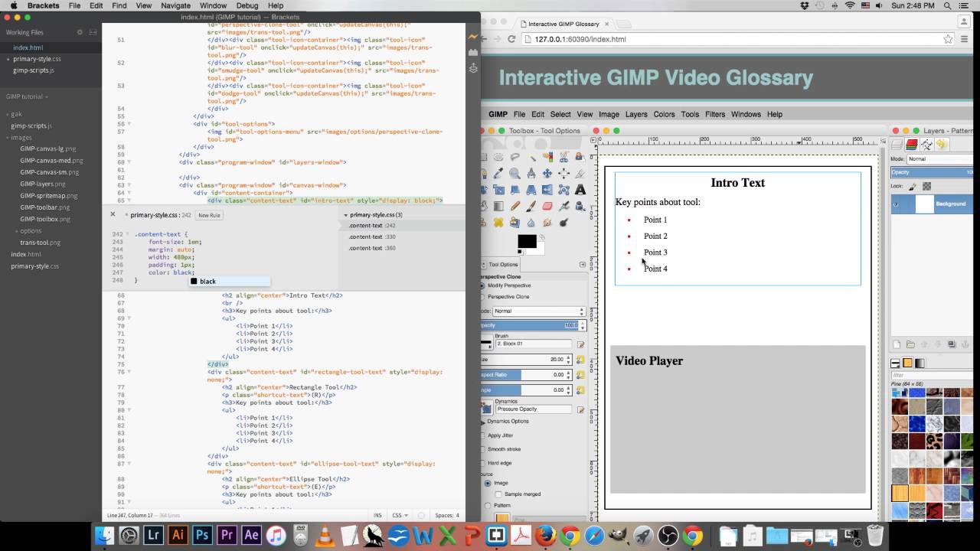
Task: Open Photoshop from the Dock
Action: 202,535
